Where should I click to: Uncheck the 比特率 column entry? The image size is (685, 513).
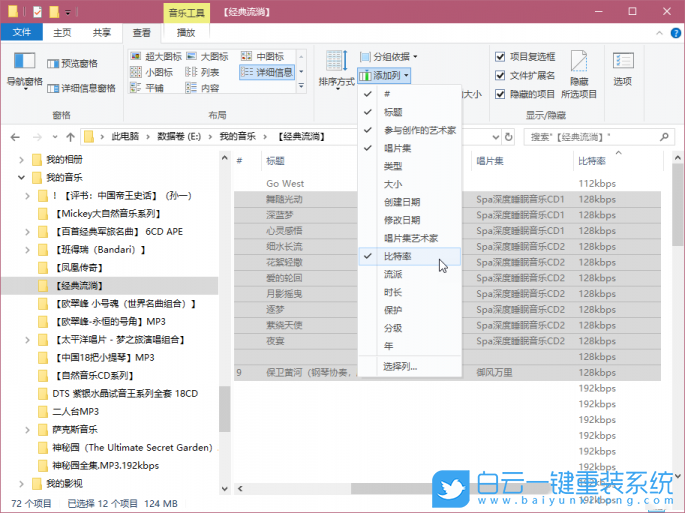(x=410, y=256)
